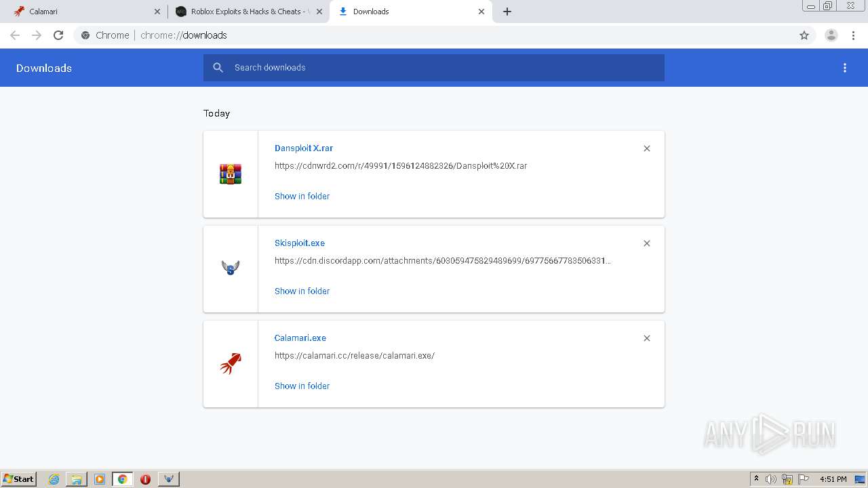868x488 pixels.
Task: Open the network tray icon
Action: (x=787, y=479)
